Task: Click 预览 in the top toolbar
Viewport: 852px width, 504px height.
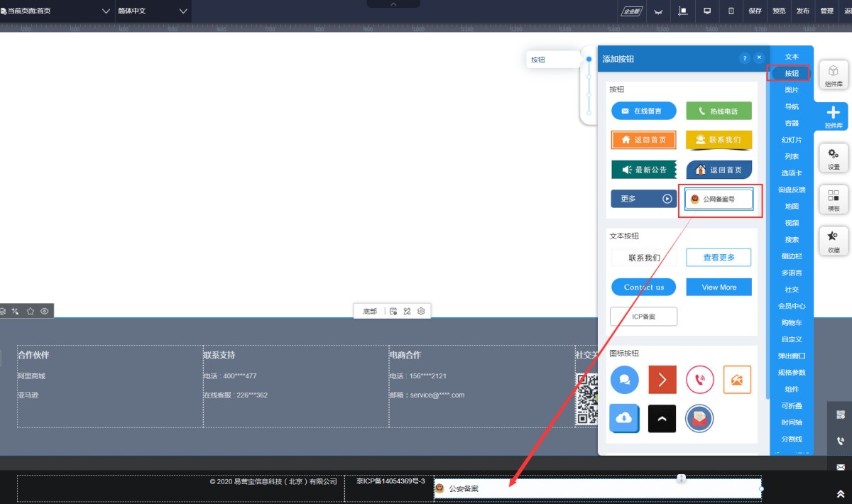Action: [x=779, y=11]
